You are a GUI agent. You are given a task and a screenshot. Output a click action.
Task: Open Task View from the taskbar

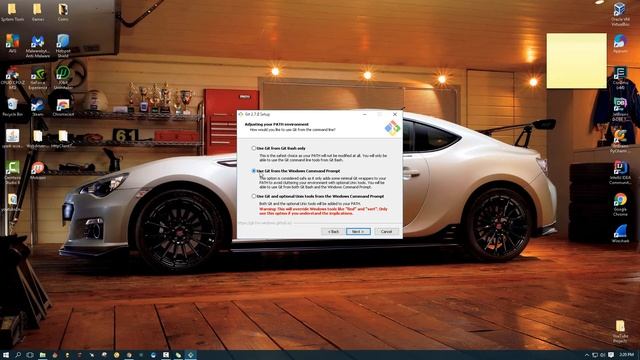(x=30, y=355)
